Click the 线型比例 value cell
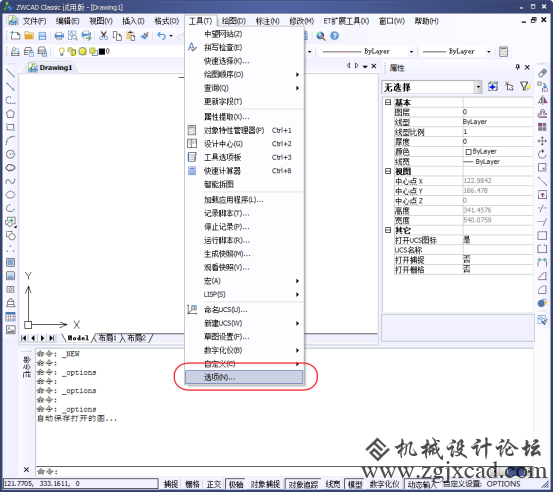This screenshot has height=492, width=554. click(497, 132)
